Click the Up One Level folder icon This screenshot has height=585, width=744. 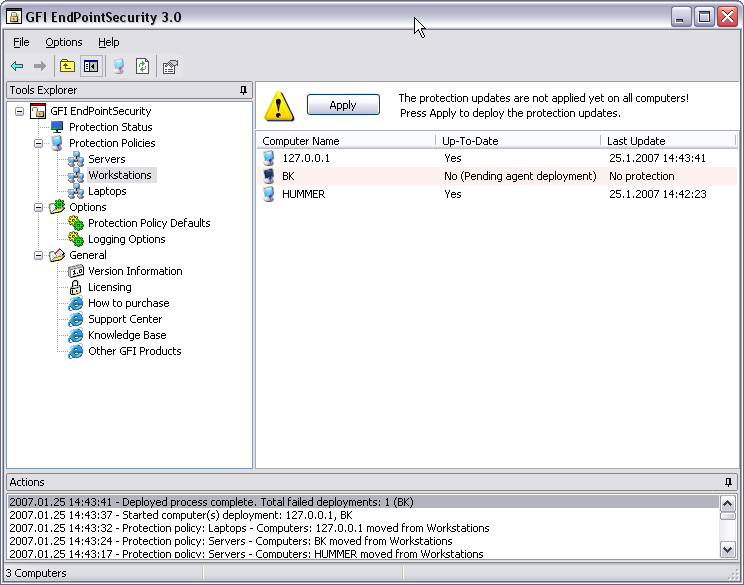click(x=67, y=67)
